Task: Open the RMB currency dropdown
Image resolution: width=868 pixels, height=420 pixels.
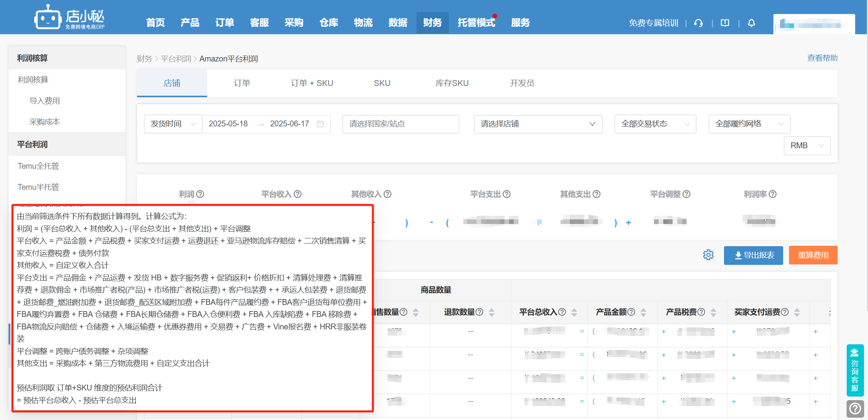Action: click(807, 145)
